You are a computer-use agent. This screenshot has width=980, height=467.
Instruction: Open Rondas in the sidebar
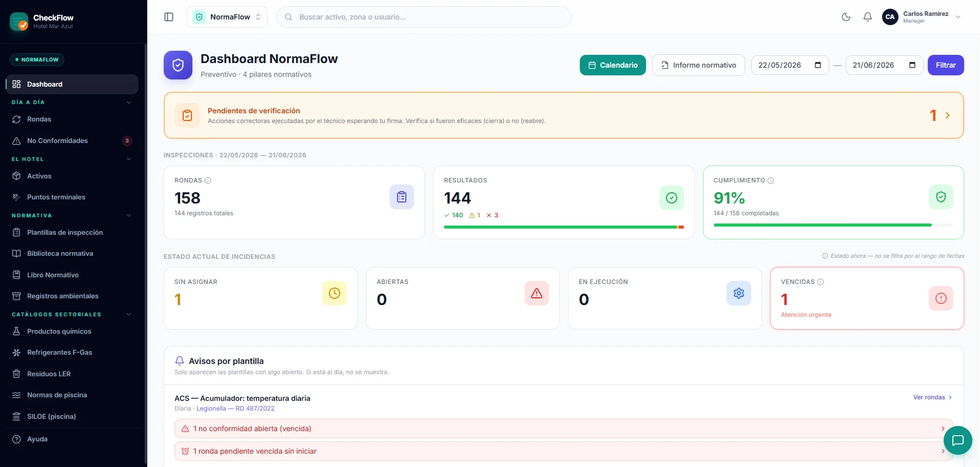(x=72, y=119)
